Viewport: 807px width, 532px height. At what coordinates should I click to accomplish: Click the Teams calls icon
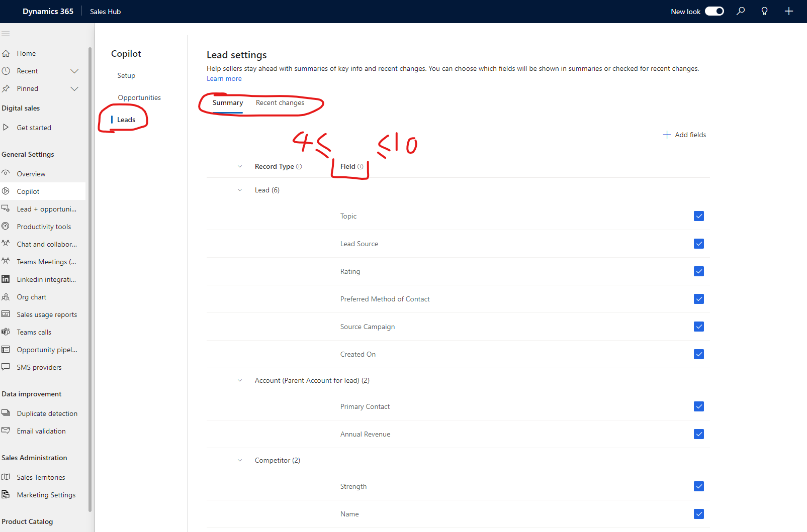(6, 332)
